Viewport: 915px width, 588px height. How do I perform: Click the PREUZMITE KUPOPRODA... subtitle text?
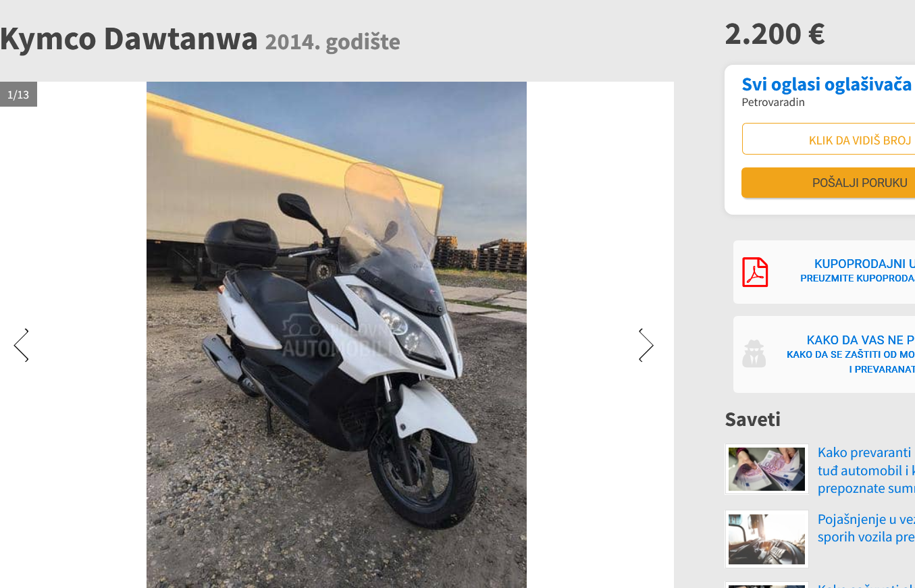click(x=858, y=278)
